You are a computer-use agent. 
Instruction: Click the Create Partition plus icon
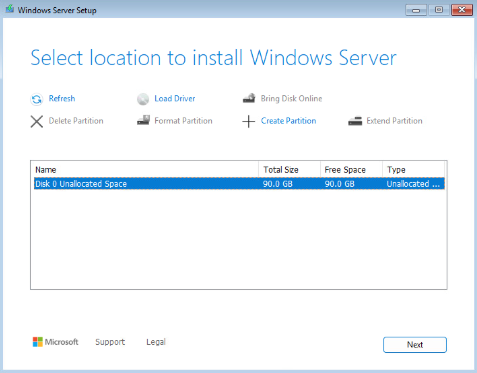(x=248, y=121)
